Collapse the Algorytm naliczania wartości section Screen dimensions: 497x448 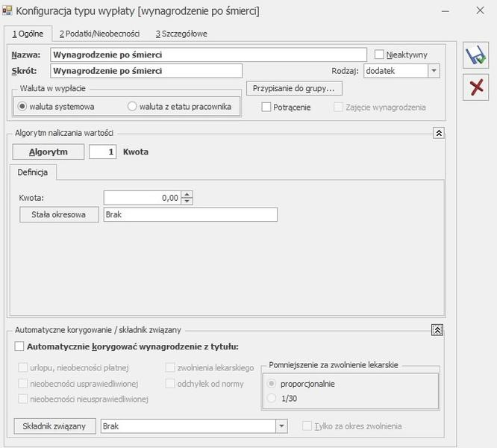tap(439, 133)
